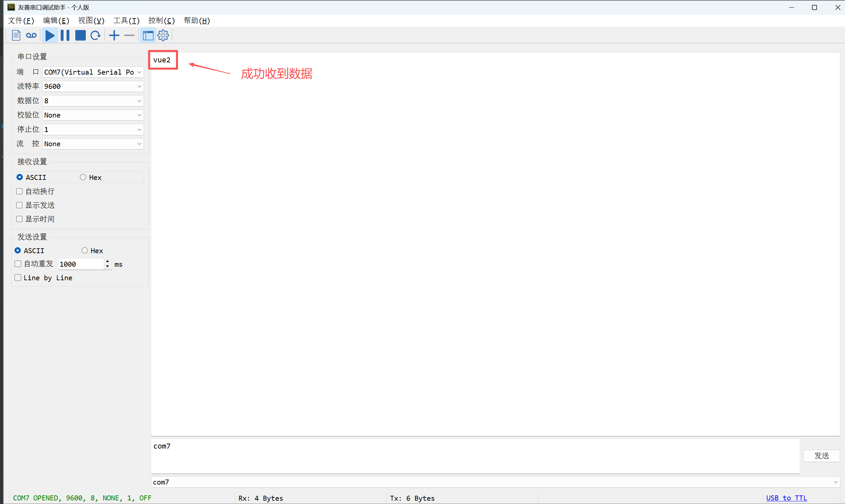Viewport: 845px width, 504px height.
Task: Enable the 自动换行 checkbox
Action: coord(20,191)
